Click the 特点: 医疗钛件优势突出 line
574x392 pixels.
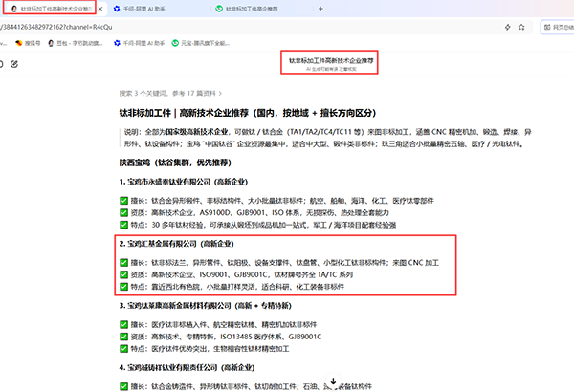click(x=205, y=348)
